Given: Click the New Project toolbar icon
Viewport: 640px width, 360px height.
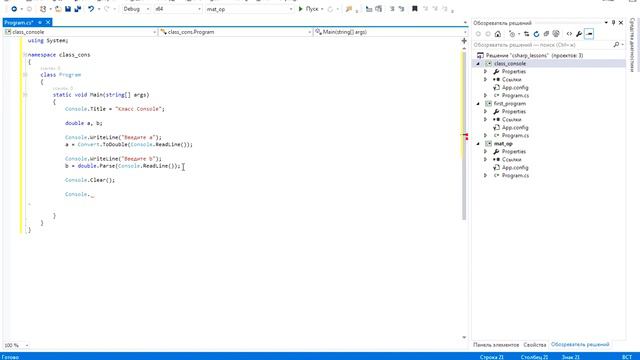Looking at the screenshot, I should 43,9.
